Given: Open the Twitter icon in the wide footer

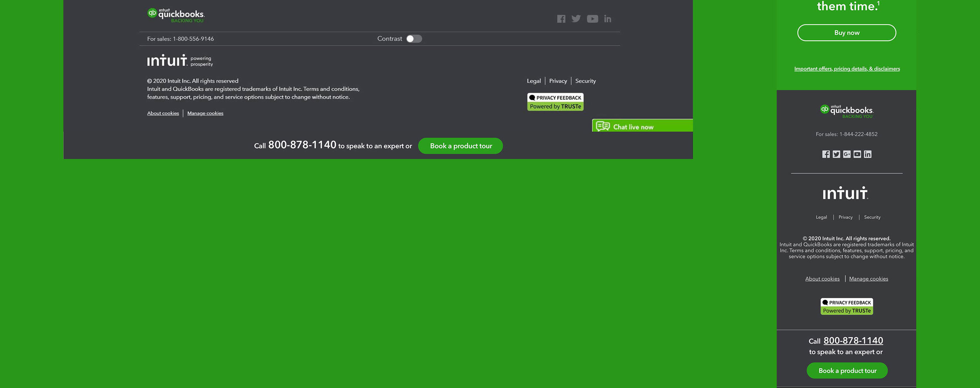Looking at the screenshot, I should 576,19.
